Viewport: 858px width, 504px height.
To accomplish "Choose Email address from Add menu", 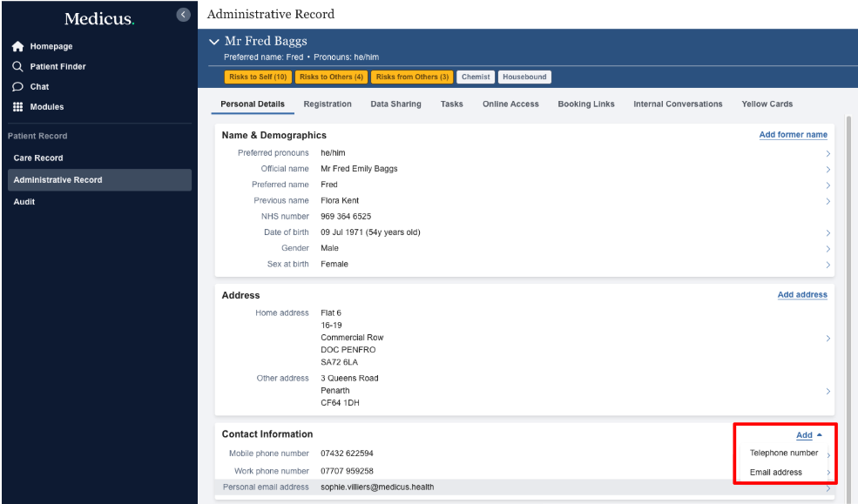I will (x=775, y=473).
